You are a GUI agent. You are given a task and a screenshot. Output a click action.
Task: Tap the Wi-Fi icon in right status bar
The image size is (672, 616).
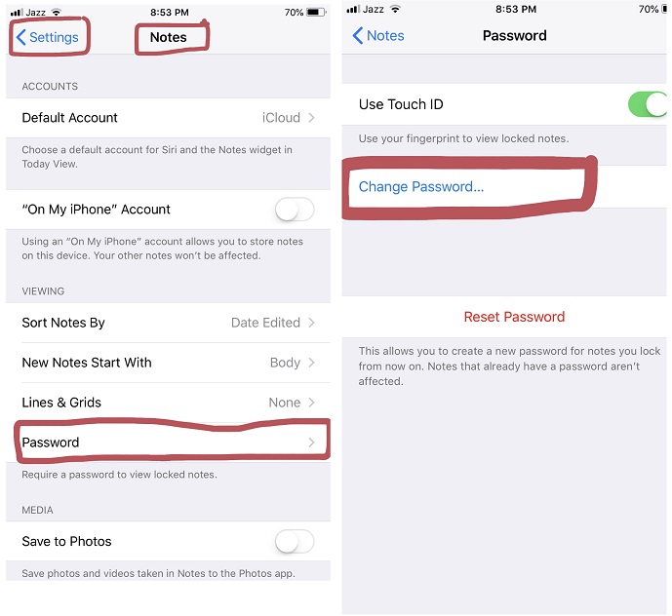coord(395,9)
